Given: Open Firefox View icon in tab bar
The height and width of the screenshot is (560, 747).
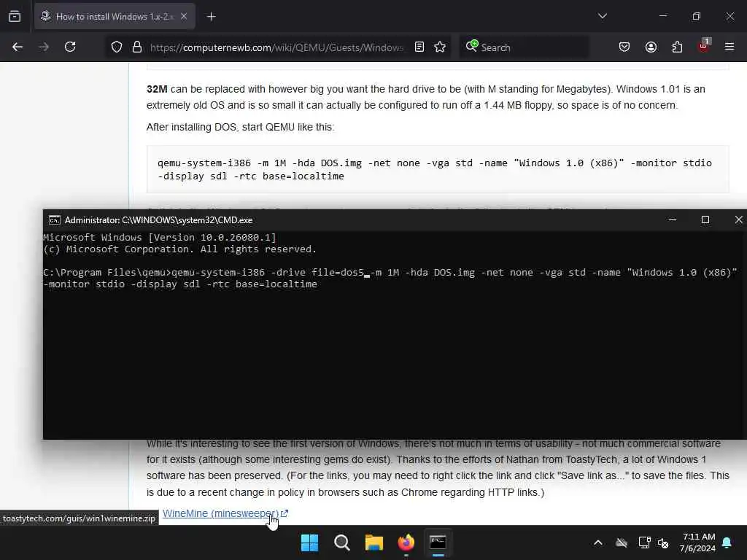Looking at the screenshot, I should [x=15, y=16].
